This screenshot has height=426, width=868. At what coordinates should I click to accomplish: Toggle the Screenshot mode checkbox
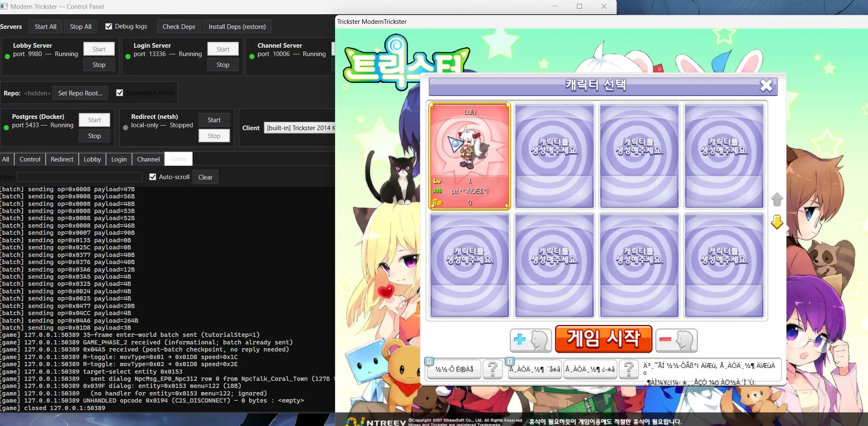click(120, 93)
